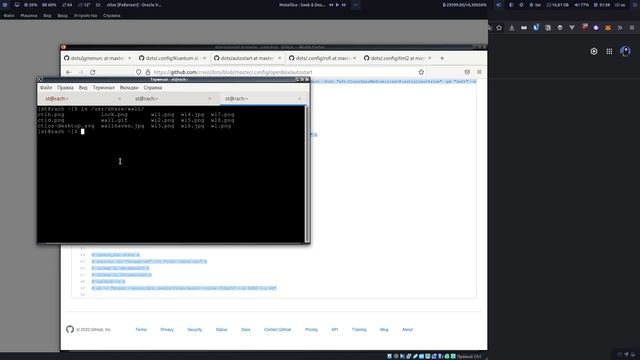Switch to dots/.config/tint2 browser tab
Image resolution: width=640 pixels, height=360 pixels.
[x=398, y=58]
